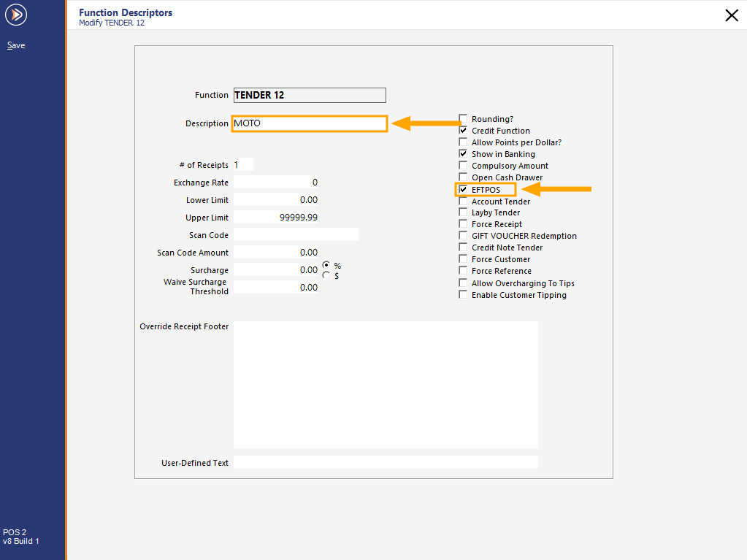Enable the Compulsory Amount option
747x560 pixels.
[463, 165]
